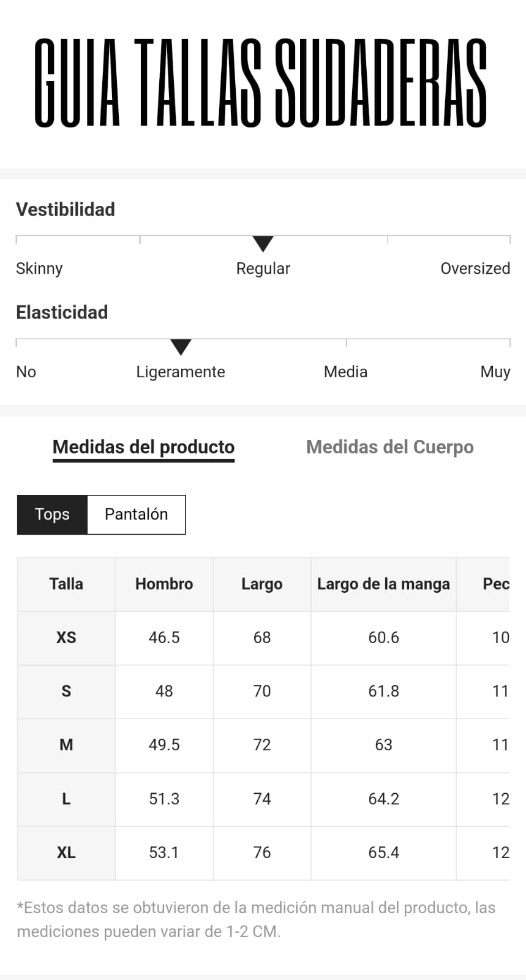526x980 pixels.
Task: Click the Oversized fit label
Action: tap(475, 268)
